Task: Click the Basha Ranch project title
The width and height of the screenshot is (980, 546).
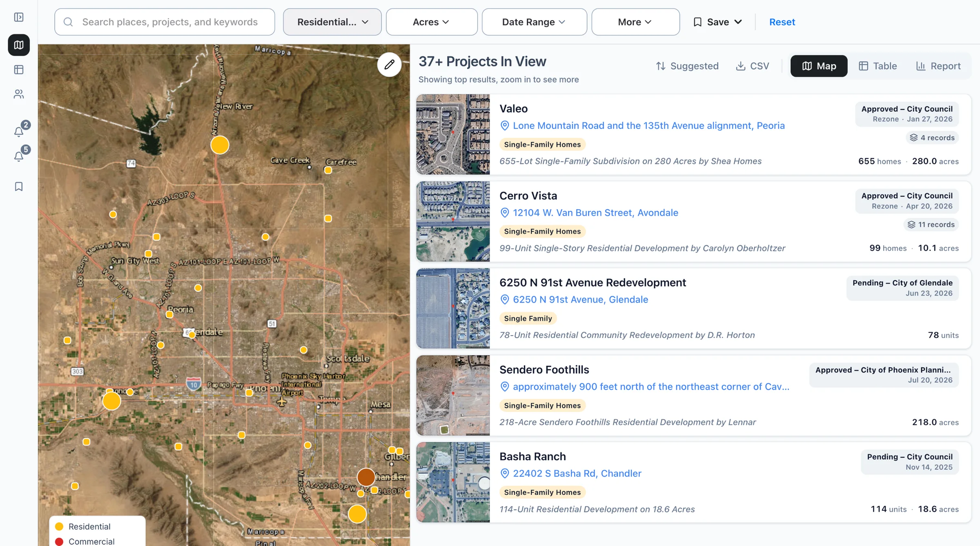Action: click(532, 456)
